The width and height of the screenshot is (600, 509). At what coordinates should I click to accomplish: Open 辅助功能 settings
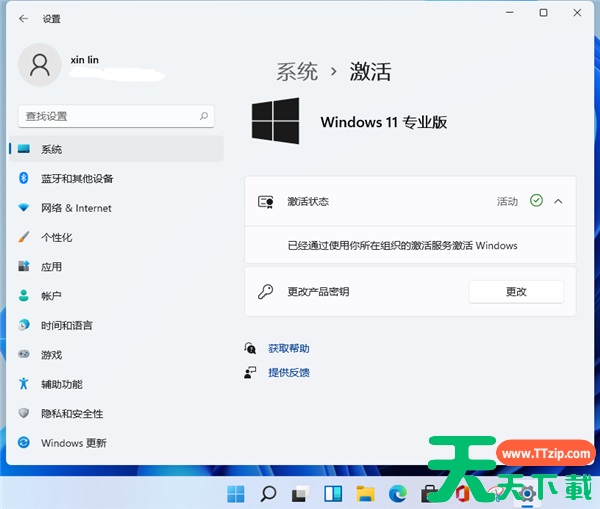click(116, 384)
